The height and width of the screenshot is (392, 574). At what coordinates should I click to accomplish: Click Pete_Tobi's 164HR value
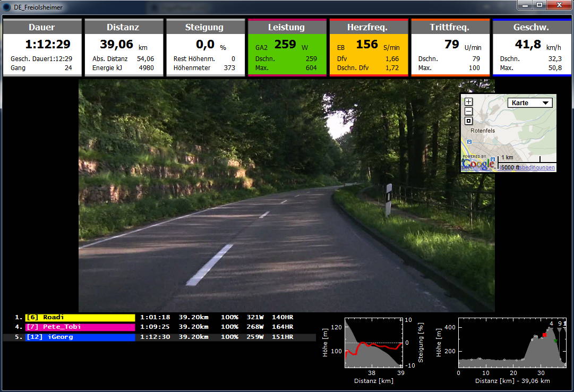pos(282,327)
